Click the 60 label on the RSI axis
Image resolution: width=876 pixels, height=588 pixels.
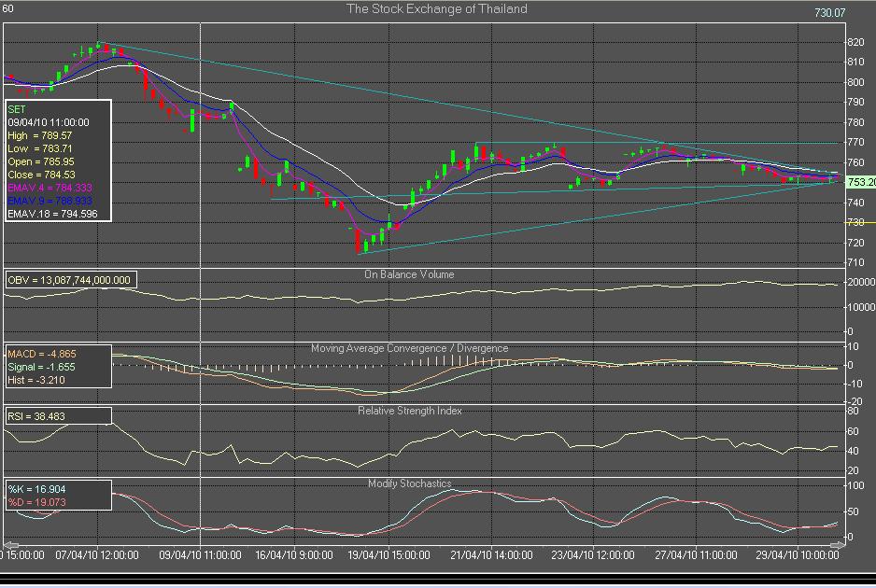pos(853,431)
